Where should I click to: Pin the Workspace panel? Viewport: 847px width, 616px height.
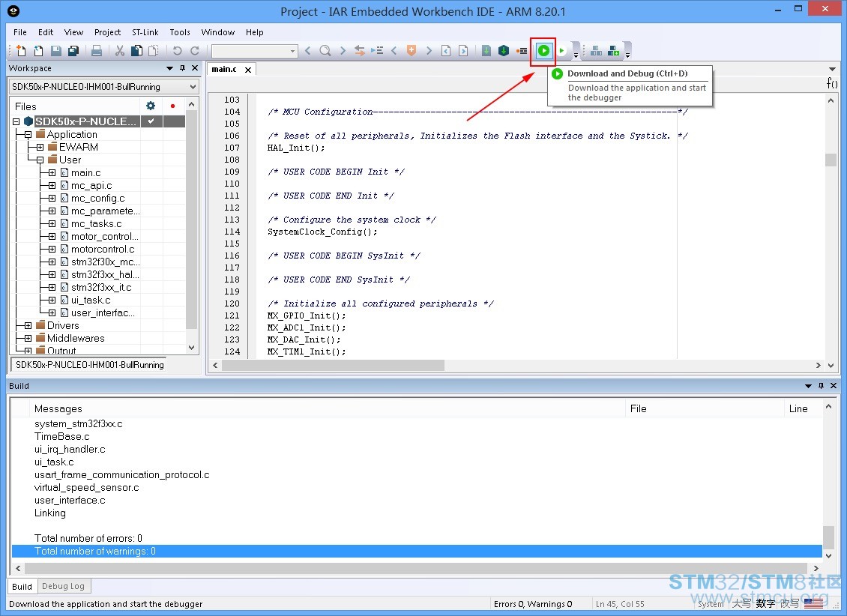183,68
